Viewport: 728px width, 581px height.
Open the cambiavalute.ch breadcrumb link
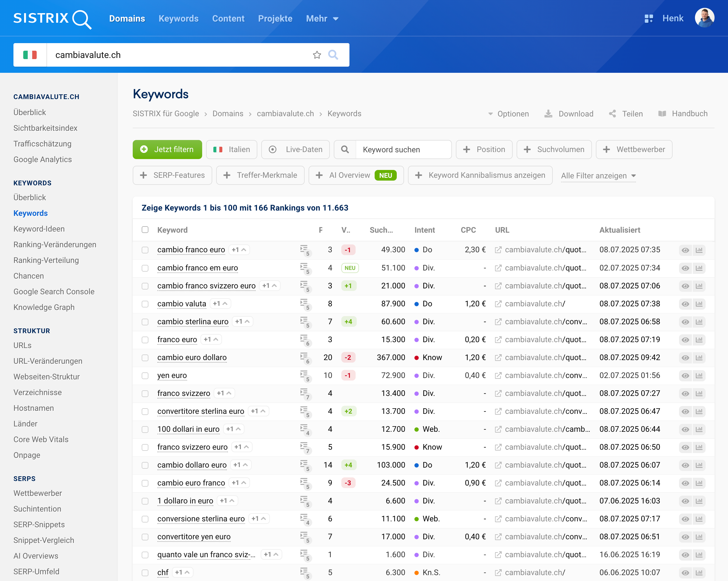tap(285, 114)
